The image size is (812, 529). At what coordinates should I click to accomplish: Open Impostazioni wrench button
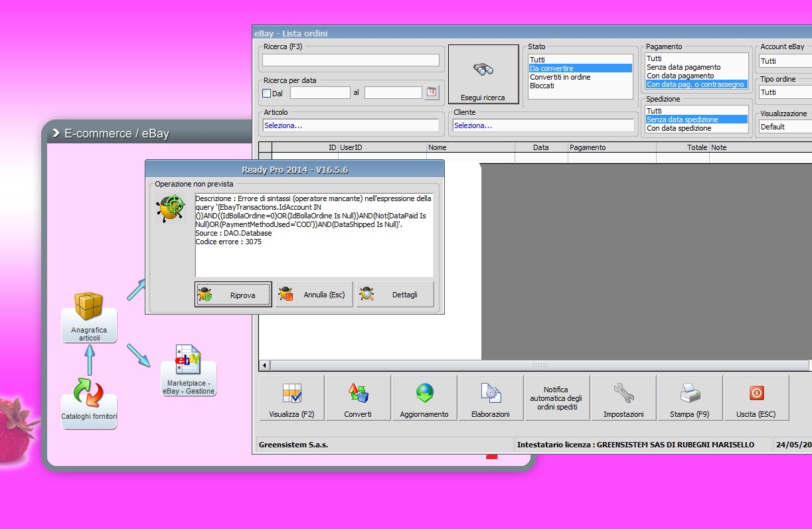623,398
